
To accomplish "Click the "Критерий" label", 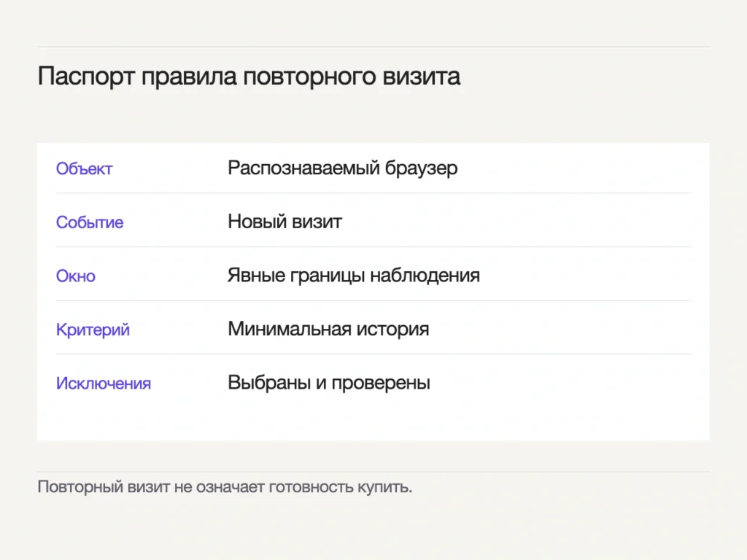I will tap(93, 330).
